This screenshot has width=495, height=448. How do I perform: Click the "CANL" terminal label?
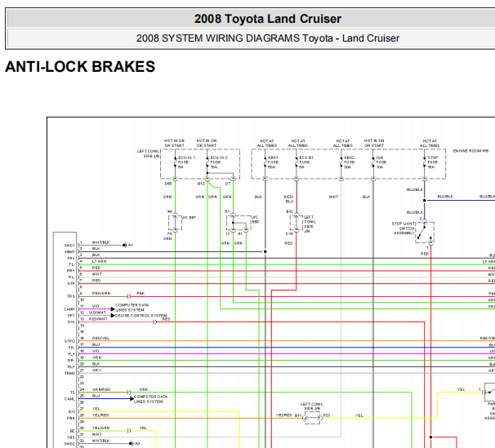click(69, 399)
